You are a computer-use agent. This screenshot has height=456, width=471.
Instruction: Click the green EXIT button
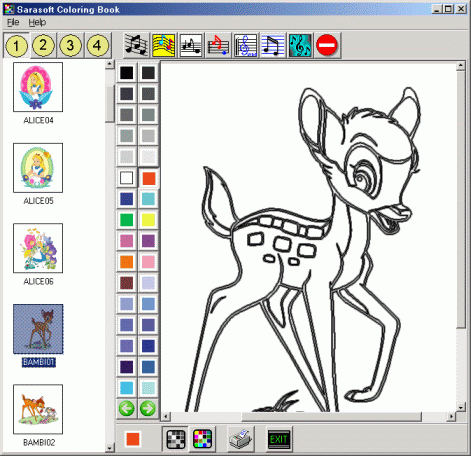tap(279, 439)
